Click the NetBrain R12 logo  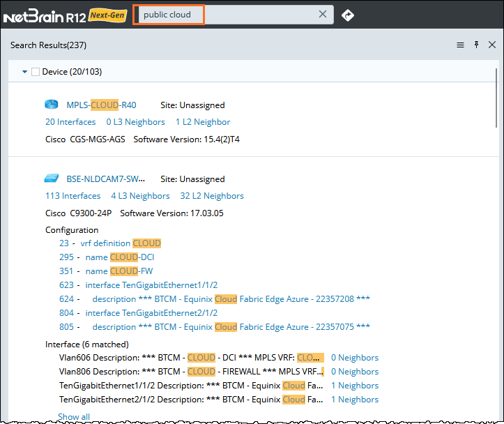(x=45, y=16)
